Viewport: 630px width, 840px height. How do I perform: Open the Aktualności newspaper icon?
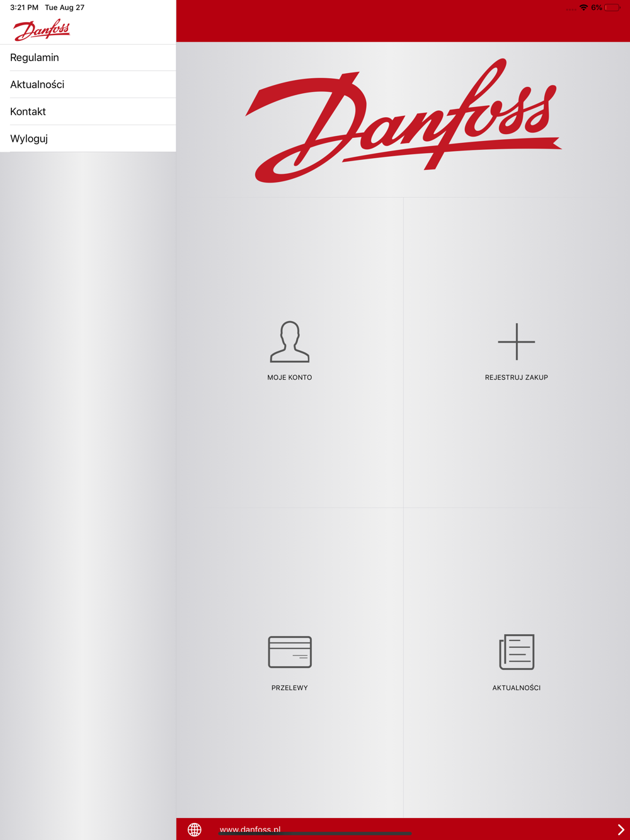(x=517, y=652)
